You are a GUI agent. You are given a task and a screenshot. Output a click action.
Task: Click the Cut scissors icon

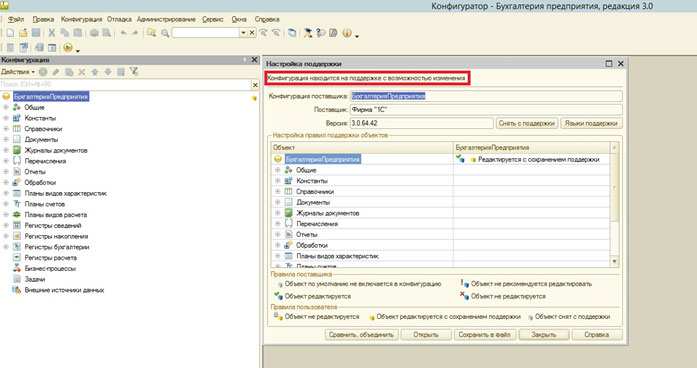point(52,33)
